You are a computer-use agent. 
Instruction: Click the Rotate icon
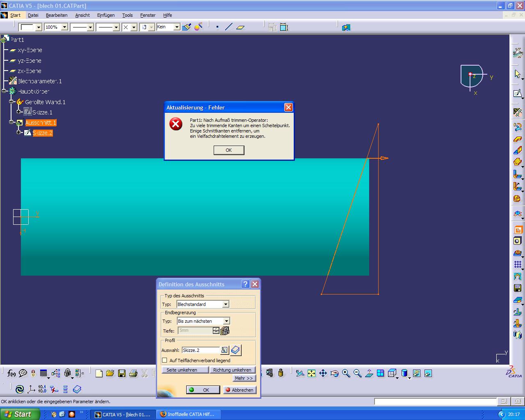pyautogui.click(x=335, y=373)
